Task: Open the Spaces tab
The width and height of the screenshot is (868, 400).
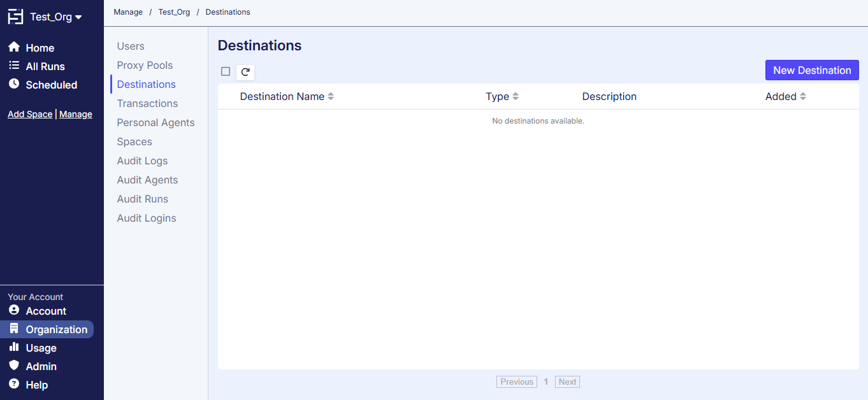Action: click(134, 141)
